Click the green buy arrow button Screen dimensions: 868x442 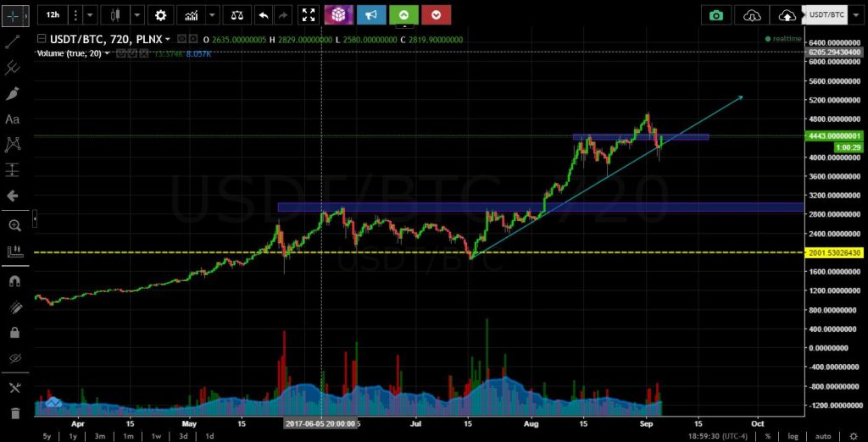click(404, 15)
